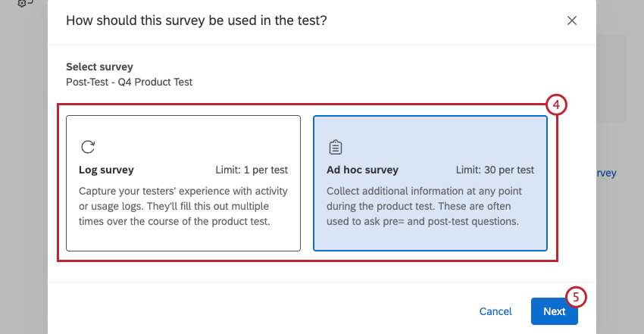
Task: Click the Next button
Action: tap(554, 311)
